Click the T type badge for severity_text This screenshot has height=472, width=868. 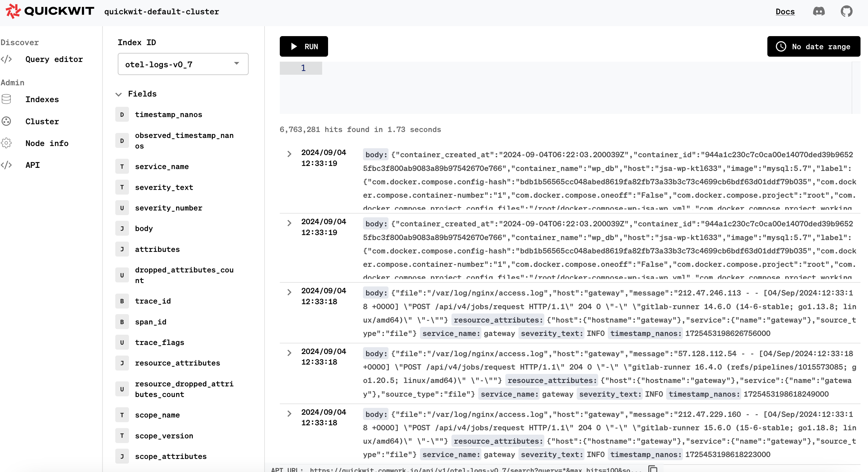pos(122,187)
